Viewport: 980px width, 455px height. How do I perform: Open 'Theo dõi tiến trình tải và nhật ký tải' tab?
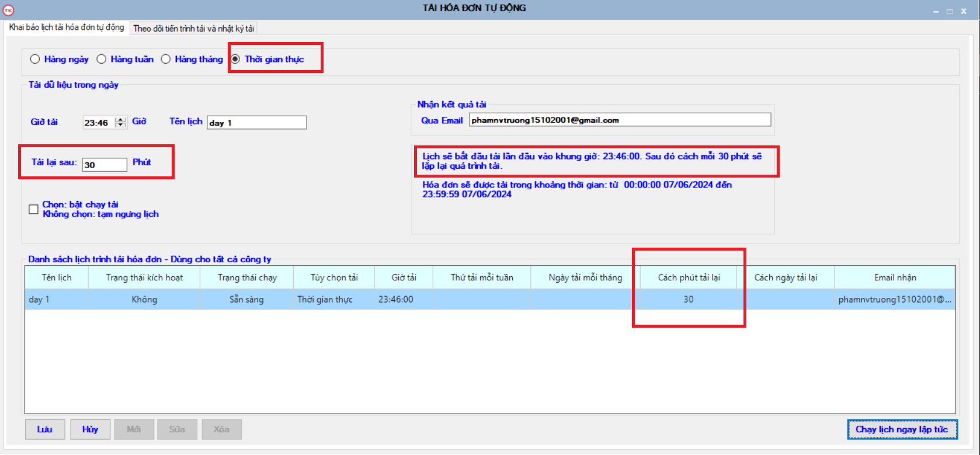coord(193,28)
